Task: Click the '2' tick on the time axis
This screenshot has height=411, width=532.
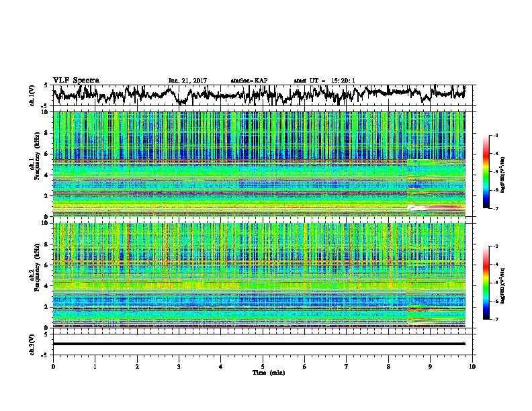Action: click(x=137, y=367)
